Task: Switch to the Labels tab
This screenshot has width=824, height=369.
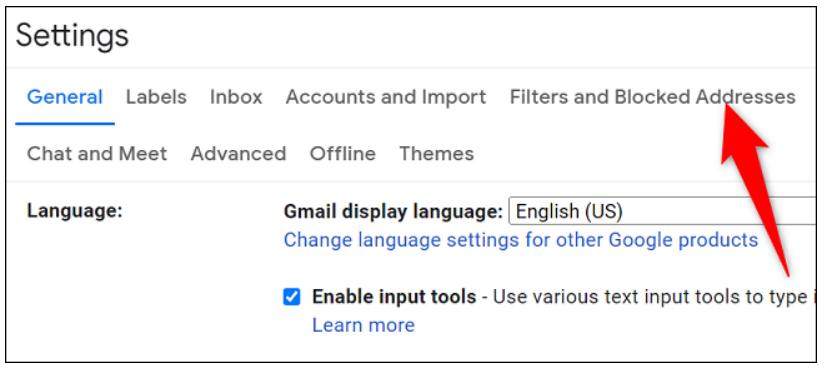Action: coord(156,97)
